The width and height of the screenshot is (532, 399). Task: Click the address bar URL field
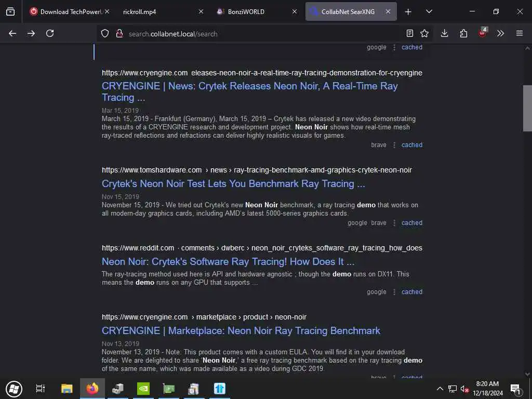[264, 34]
